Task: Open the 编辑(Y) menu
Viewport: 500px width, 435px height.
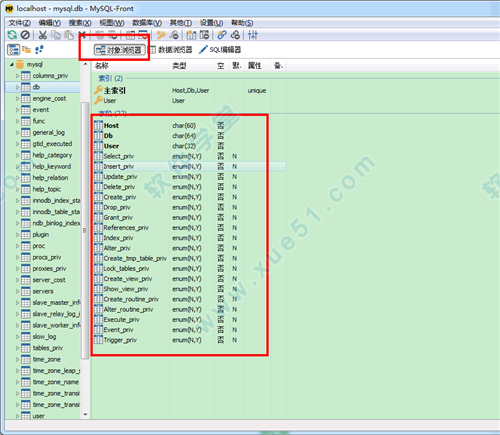Action: (50, 23)
